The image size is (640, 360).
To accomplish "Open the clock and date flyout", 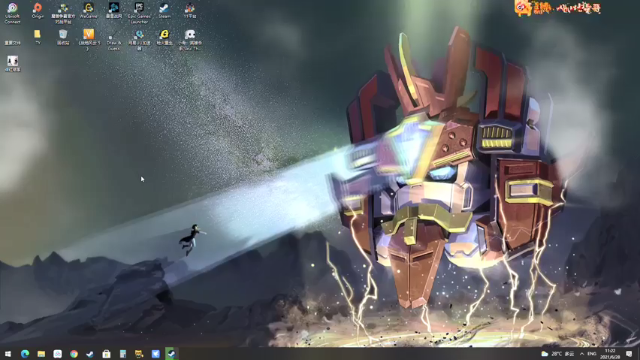I will pos(610,353).
